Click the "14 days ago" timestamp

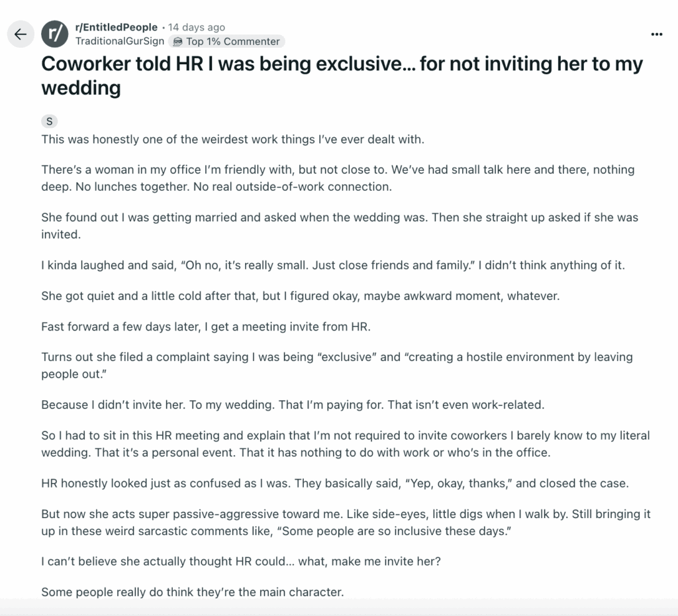(x=197, y=27)
